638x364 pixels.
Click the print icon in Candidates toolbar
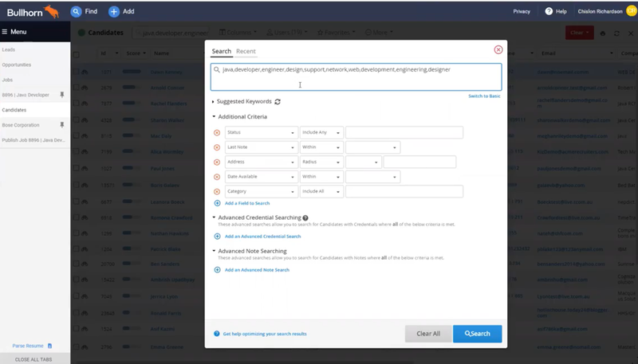(x=603, y=33)
